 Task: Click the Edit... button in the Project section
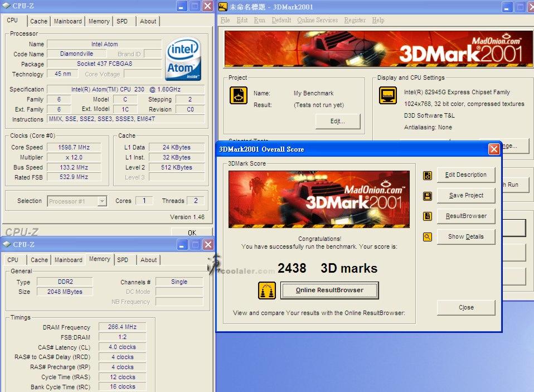tap(338, 121)
